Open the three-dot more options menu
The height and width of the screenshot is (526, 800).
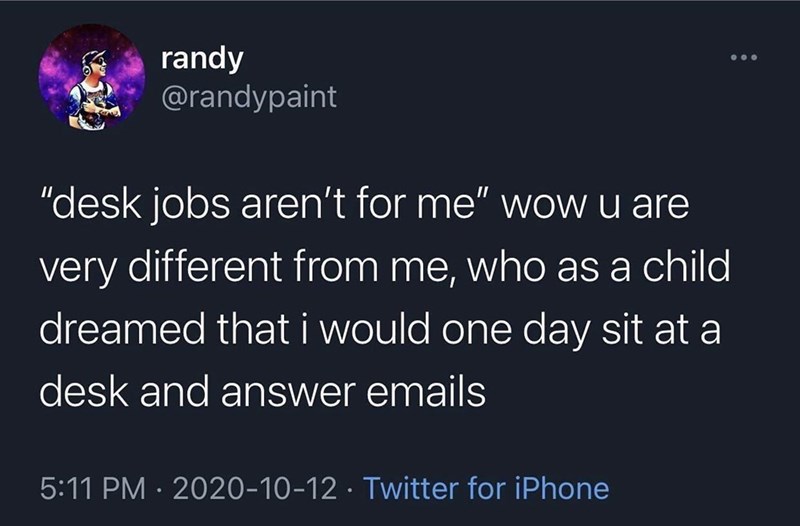pos(744,58)
